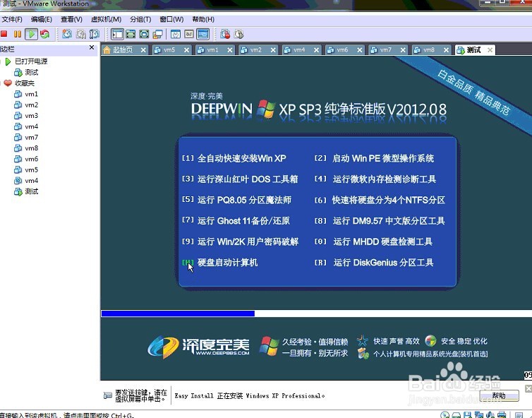
Task: Select vm1 in the favorites list
Action: pos(31,94)
